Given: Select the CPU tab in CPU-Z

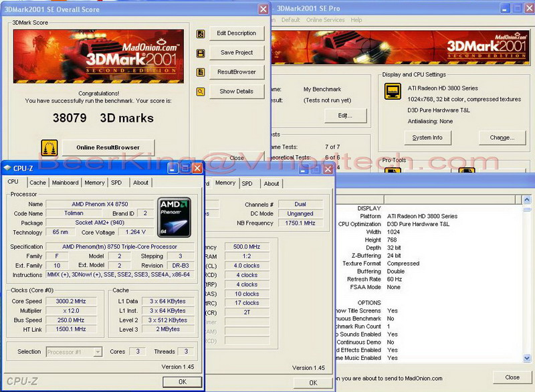Looking at the screenshot, I should [x=13, y=181].
